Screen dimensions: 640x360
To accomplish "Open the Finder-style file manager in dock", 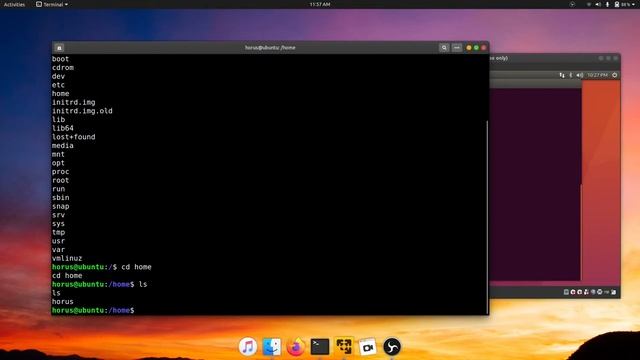I will click(272, 347).
